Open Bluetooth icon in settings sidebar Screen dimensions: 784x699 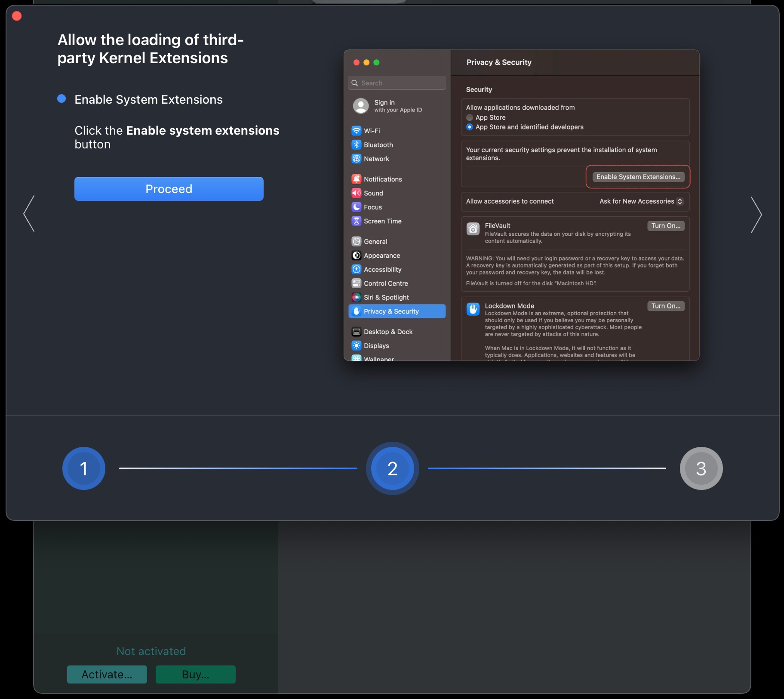pyautogui.click(x=357, y=145)
